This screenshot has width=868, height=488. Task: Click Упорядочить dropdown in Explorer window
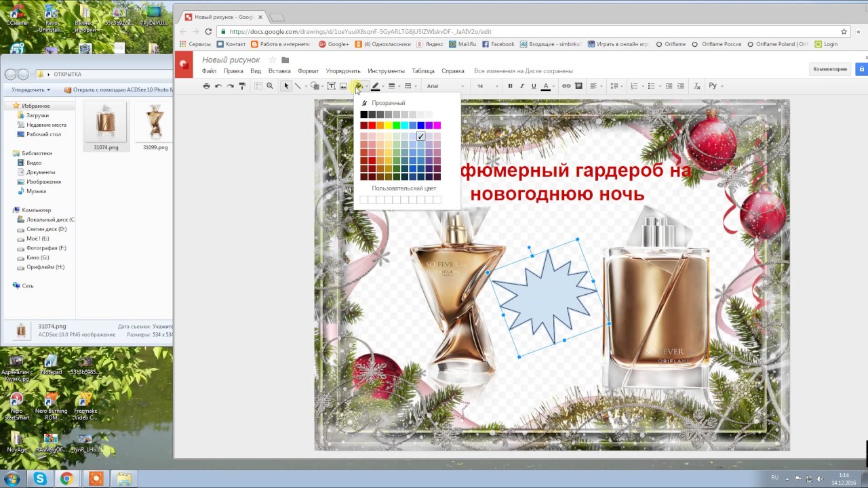[x=31, y=89]
